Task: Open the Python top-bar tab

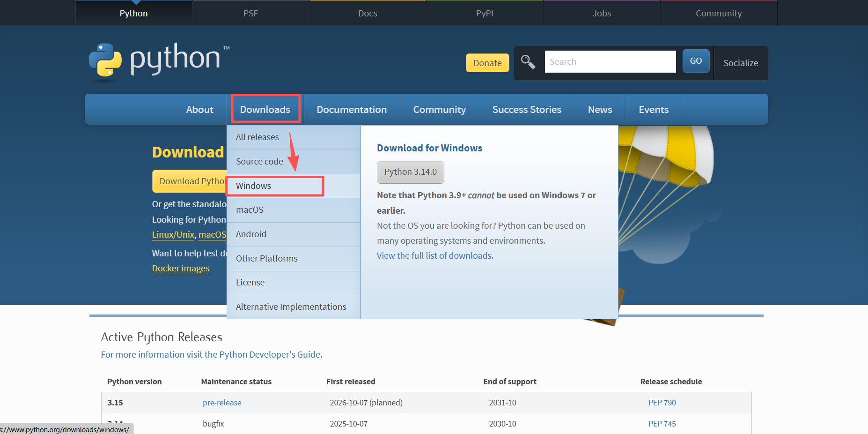Action: click(133, 13)
